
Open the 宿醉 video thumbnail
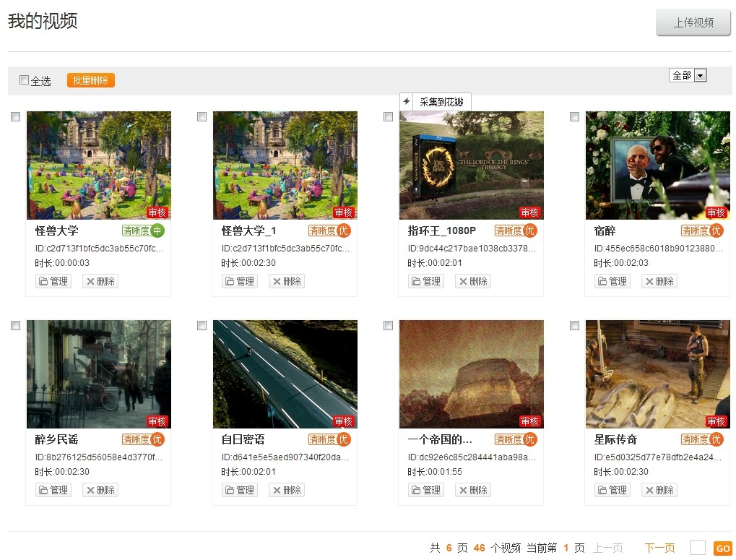click(x=657, y=165)
